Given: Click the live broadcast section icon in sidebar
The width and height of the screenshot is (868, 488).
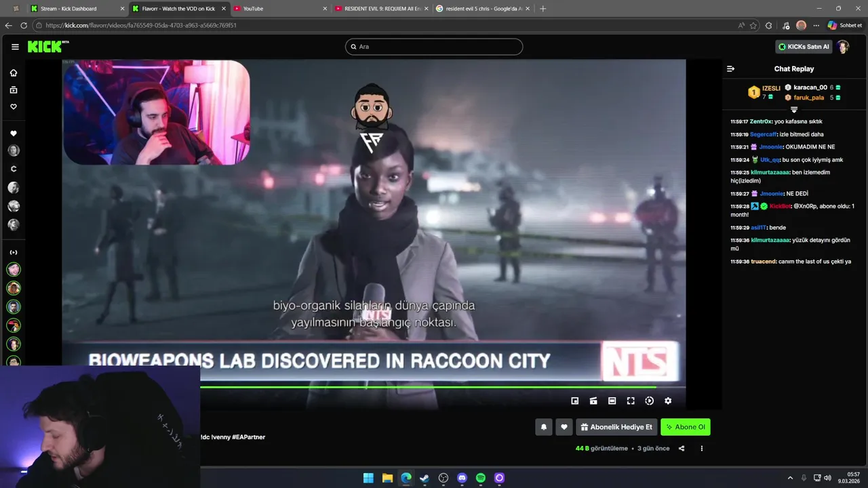Looking at the screenshot, I should (14, 252).
